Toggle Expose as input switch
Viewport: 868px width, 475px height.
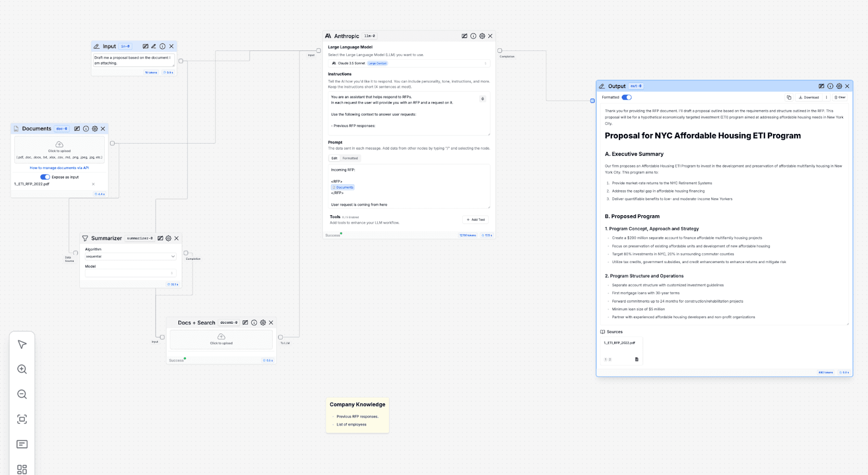45,177
